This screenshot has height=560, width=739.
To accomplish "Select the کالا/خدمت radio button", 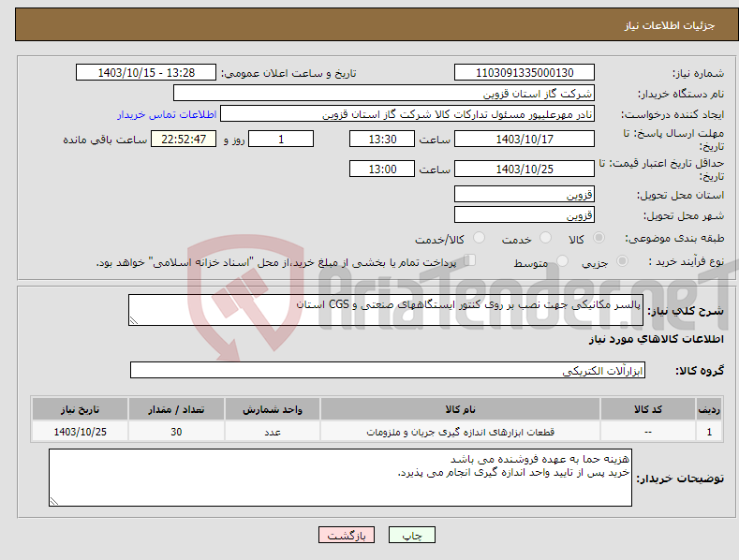I will click(480, 238).
